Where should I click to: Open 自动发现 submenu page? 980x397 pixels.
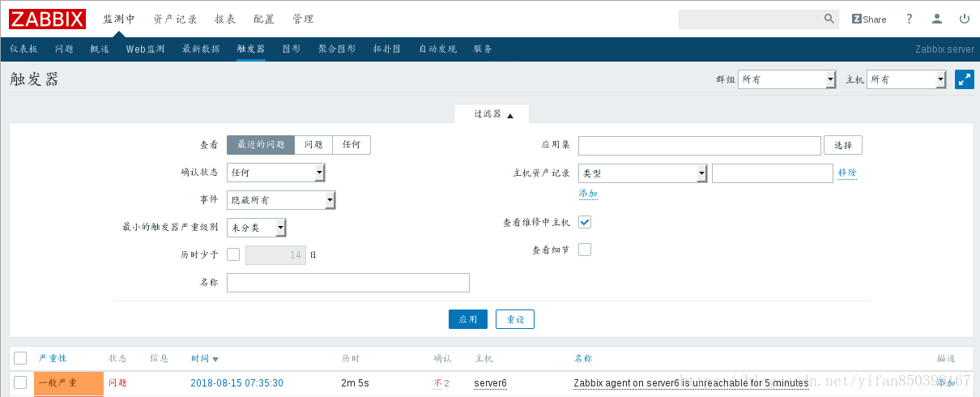437,49
